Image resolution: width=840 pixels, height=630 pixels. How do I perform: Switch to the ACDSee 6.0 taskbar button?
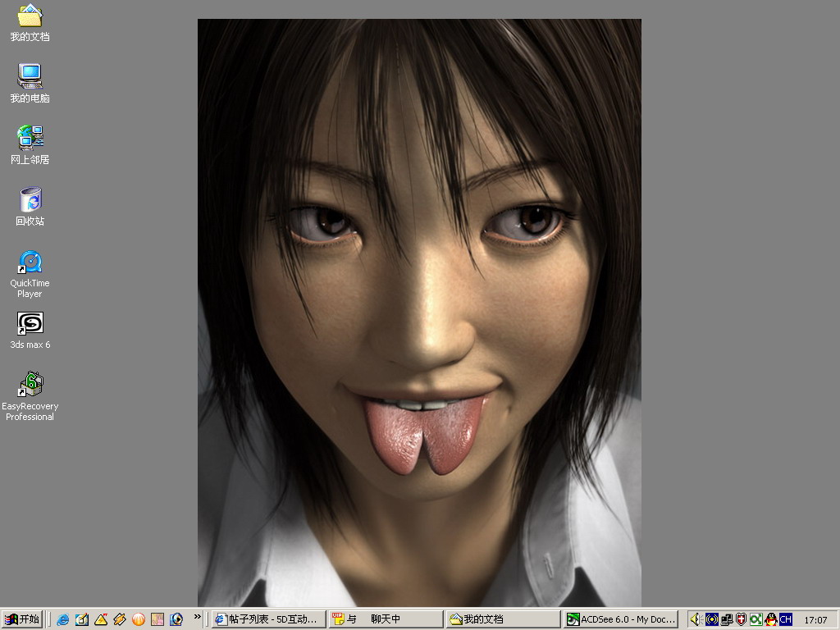tap(622, 619)
